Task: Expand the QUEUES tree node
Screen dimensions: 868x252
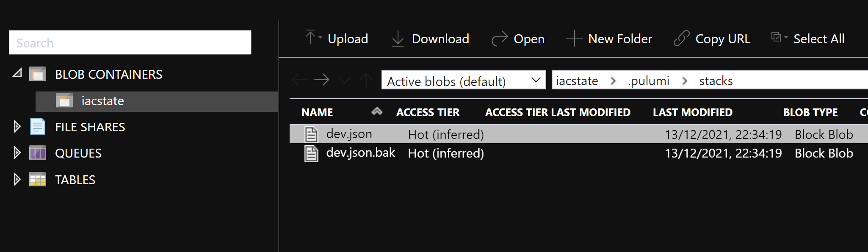Action: click(16, 153)
